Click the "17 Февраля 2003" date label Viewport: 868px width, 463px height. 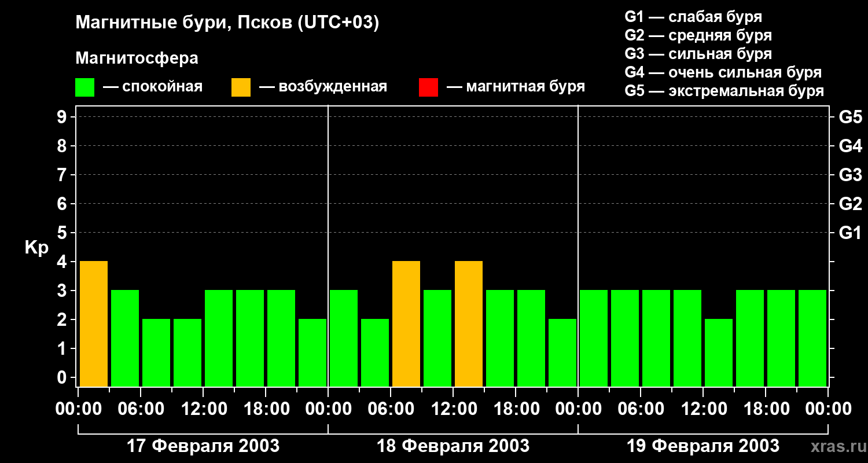[203, 446]
